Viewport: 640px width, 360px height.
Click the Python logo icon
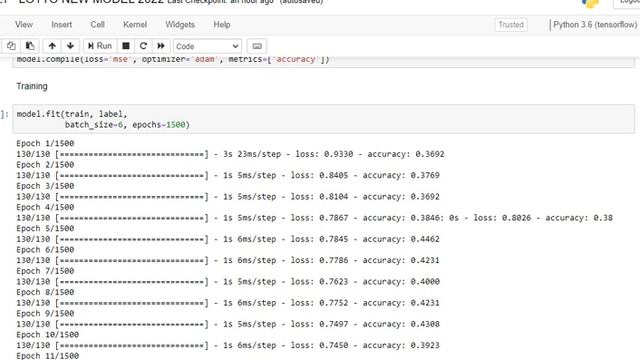pos(590,3)
